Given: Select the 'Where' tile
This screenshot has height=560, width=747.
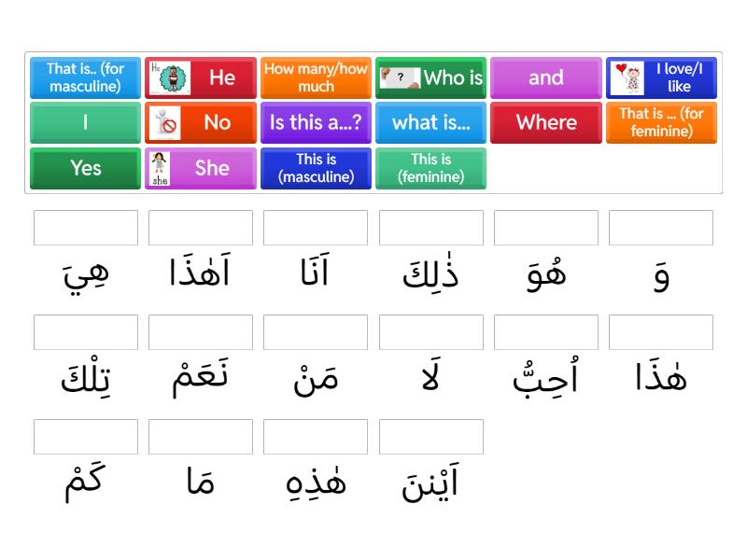Looking at the screenshot, I should pos(546,122).
